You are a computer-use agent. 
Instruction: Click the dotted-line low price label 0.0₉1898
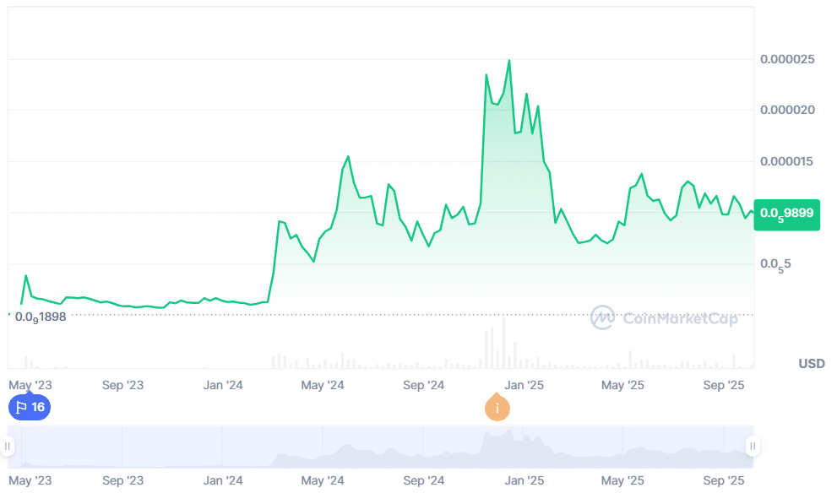[40, 317]
